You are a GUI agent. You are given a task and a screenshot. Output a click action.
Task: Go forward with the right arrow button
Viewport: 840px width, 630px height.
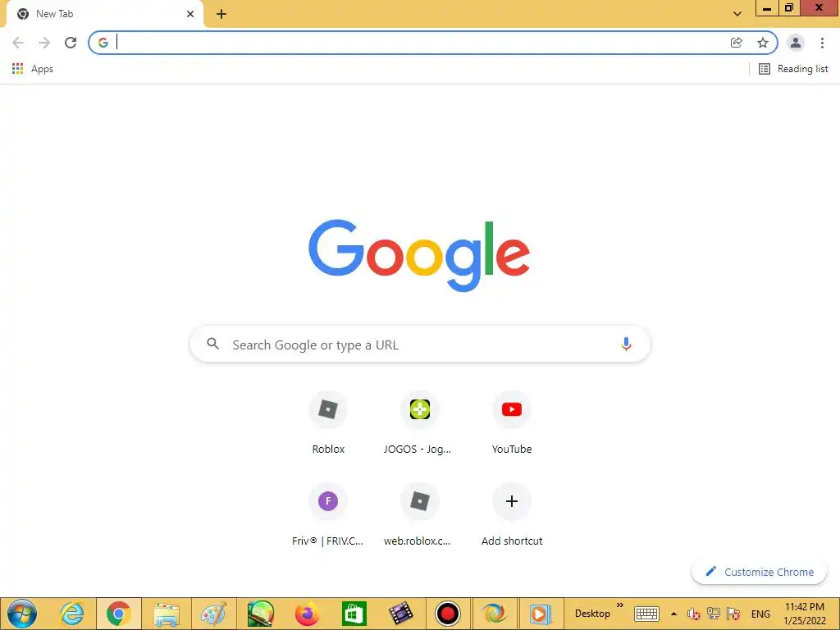click(44, 43)
